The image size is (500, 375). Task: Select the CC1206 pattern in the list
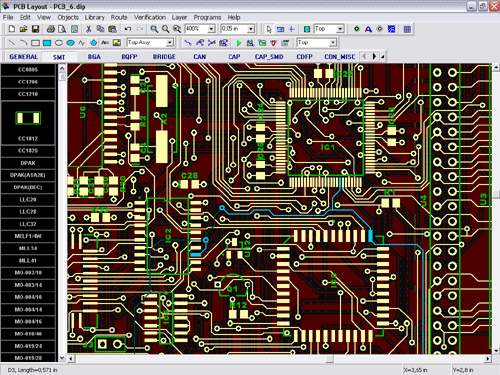tap(28, 82)
